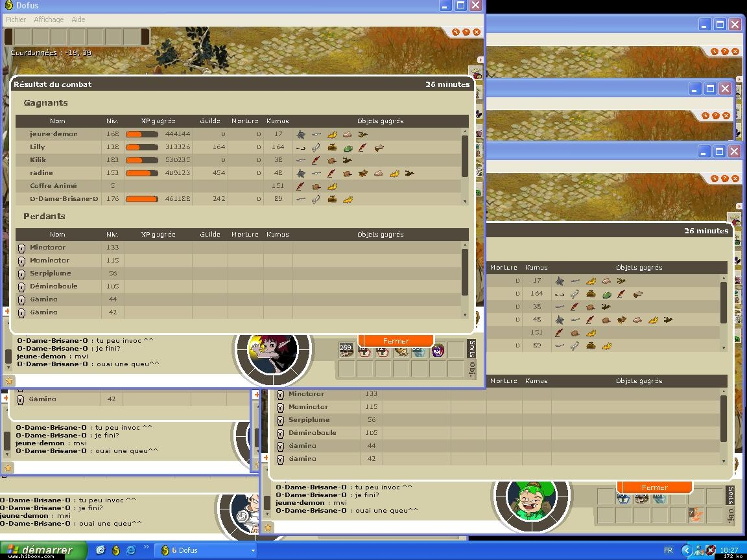Open the Aide menu
This screenshot has height=560, width=747.
click(x=78, y=19)
